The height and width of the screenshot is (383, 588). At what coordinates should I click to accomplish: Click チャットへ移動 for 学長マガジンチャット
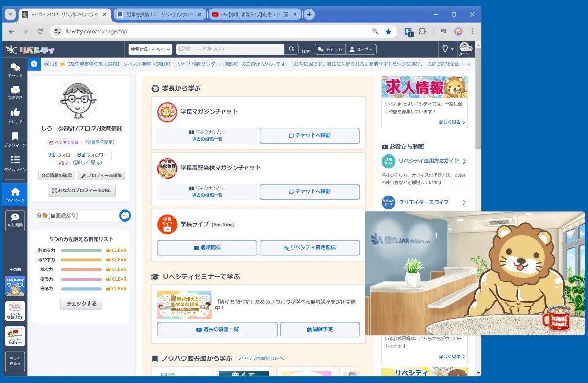[310, 136]
